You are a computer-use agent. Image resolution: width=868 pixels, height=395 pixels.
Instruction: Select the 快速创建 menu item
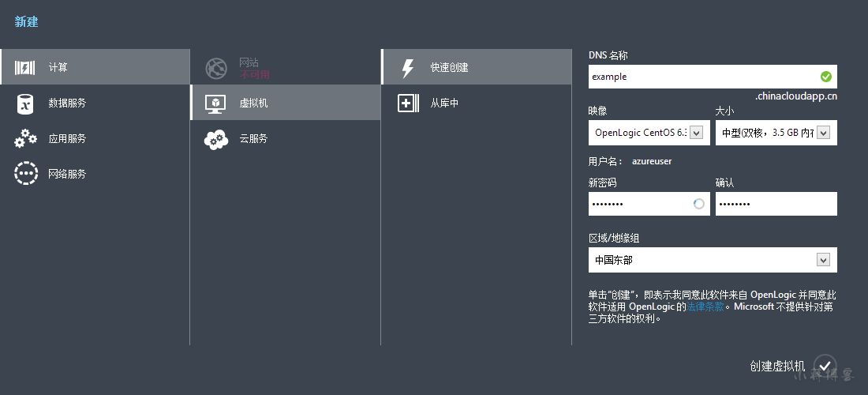[476, 67]
